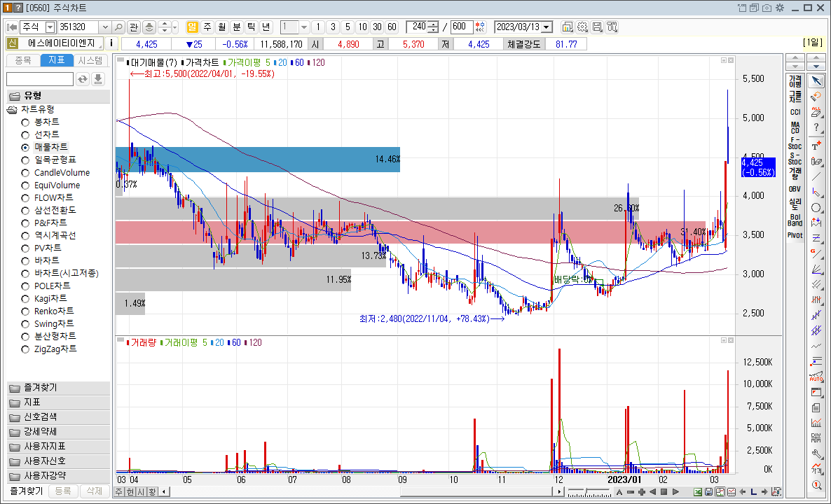Click the Pivot indicator button
The height and width of the screenshot is (504, 831).
click(x=795, y=235)
